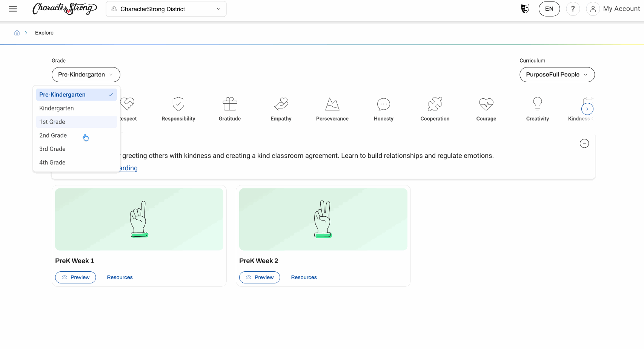Switch language using the EN button
This screenshot has height=349, width=644.
coord(549,9)
